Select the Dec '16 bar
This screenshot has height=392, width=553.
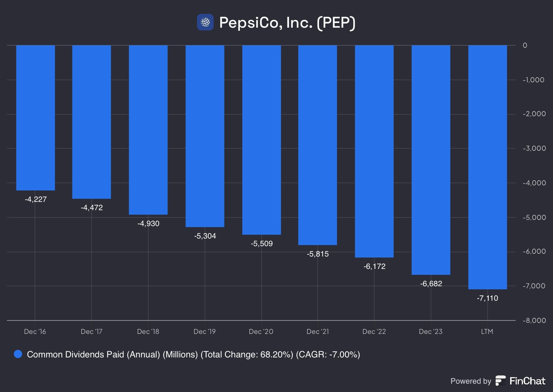36,118
